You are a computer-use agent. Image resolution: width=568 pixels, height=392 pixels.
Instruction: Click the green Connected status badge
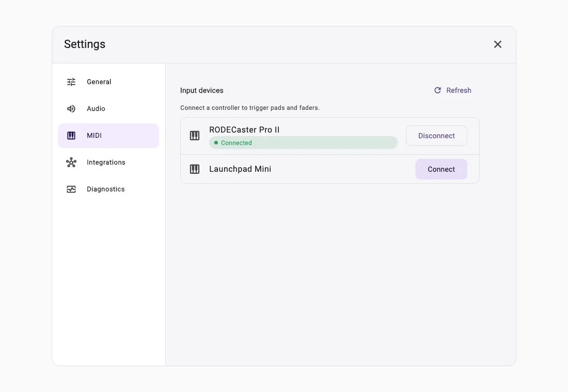point(303,142)
